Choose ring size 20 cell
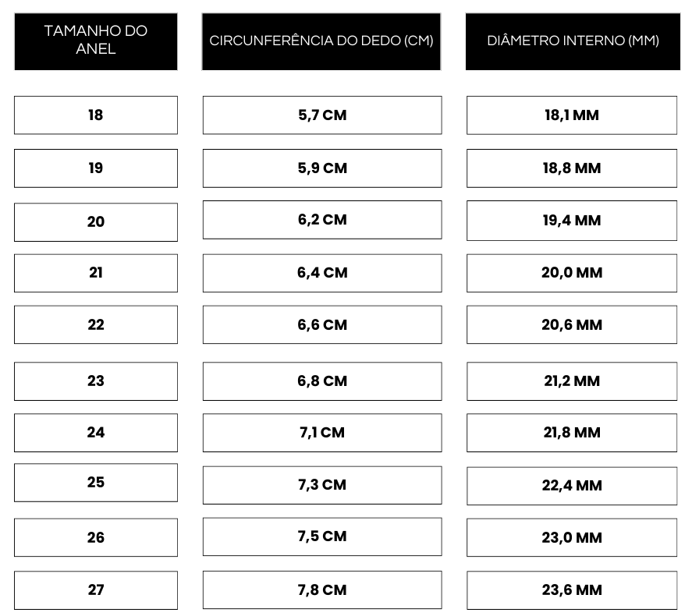 (96, 222)
